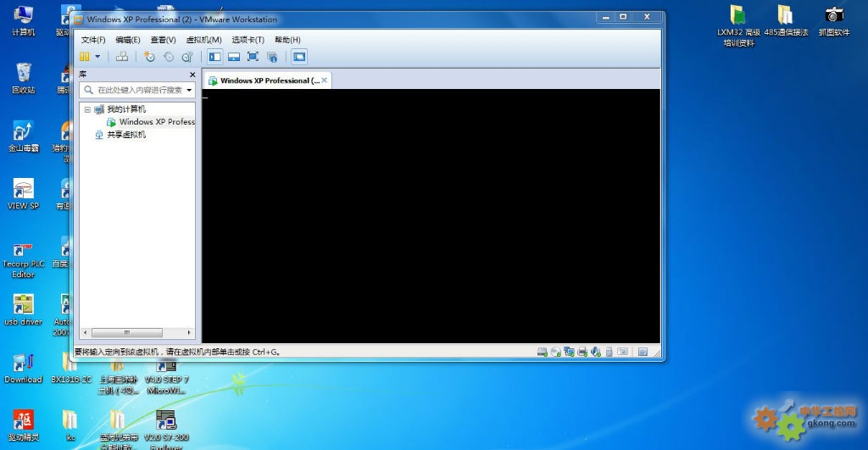Open the 选项卡(T) menu
Image resolution: width=868 pixels, height=450 pixels.
pyautogui.click(x=248, y=40)
